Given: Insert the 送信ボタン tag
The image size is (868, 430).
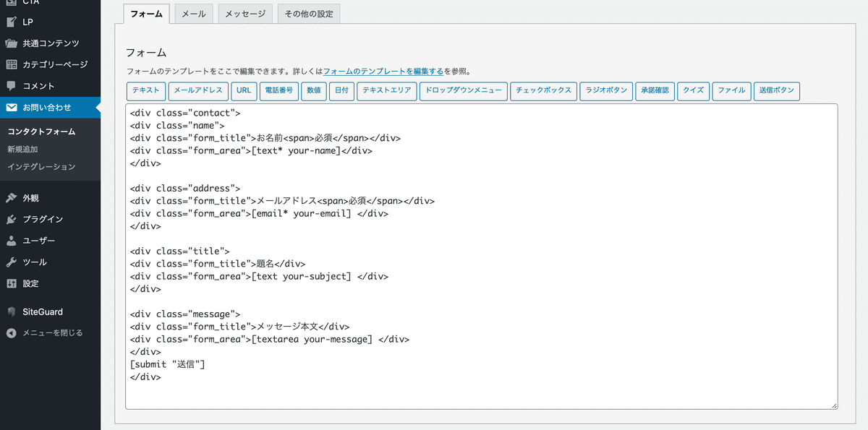Looking at the screenshot, I should click(776, 91).
